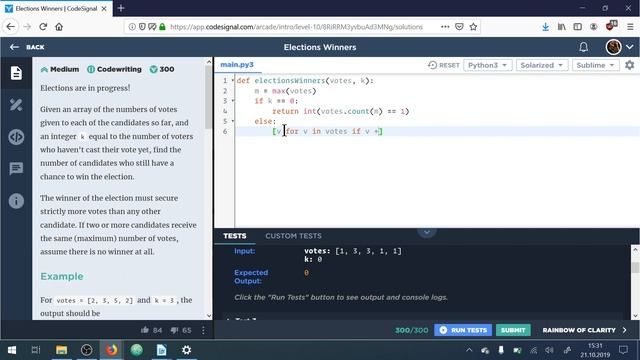The height and width of the screenshot is (360, 640).
Task: Fold the else block at line 5
Action: 233,121
